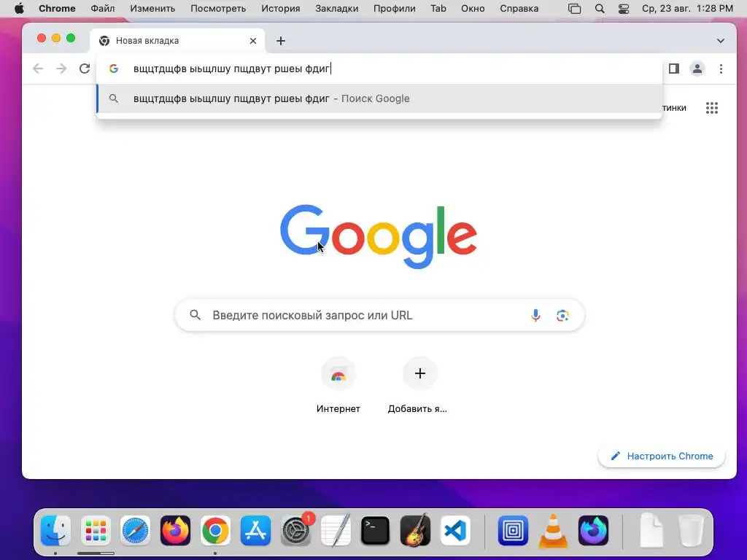Open a new tab with the plus button
The image size is (747, 560).
[281, 41]
